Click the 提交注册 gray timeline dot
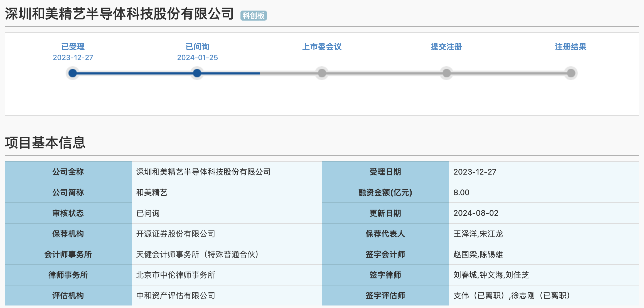Image resolution: width=644 pixels, height=308 pixels. (x=446, y=73)
